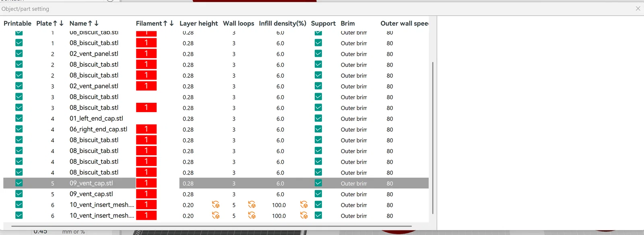Uncheck Printable for 01_left_end_cap.stl
Viewport: 644px width, 235px height.
coord(19,118)
